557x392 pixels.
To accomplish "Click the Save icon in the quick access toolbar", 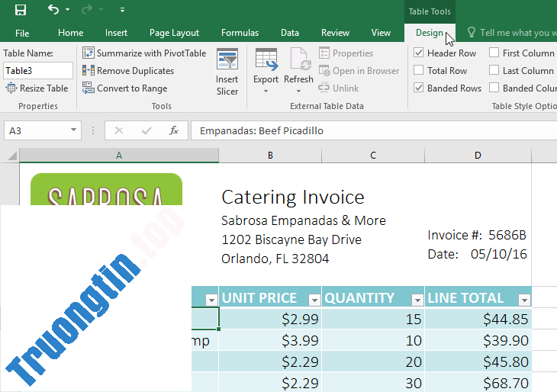I will (x=21, y=10).
